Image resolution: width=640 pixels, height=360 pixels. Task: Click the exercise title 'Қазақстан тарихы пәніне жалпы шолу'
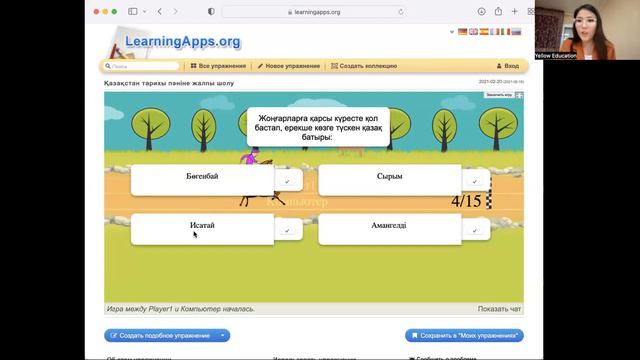[169, 83]
